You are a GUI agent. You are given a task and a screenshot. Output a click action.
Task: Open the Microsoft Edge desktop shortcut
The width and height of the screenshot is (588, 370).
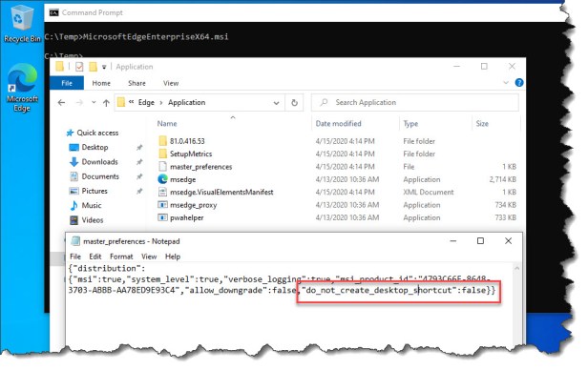[x=22, y=88]
